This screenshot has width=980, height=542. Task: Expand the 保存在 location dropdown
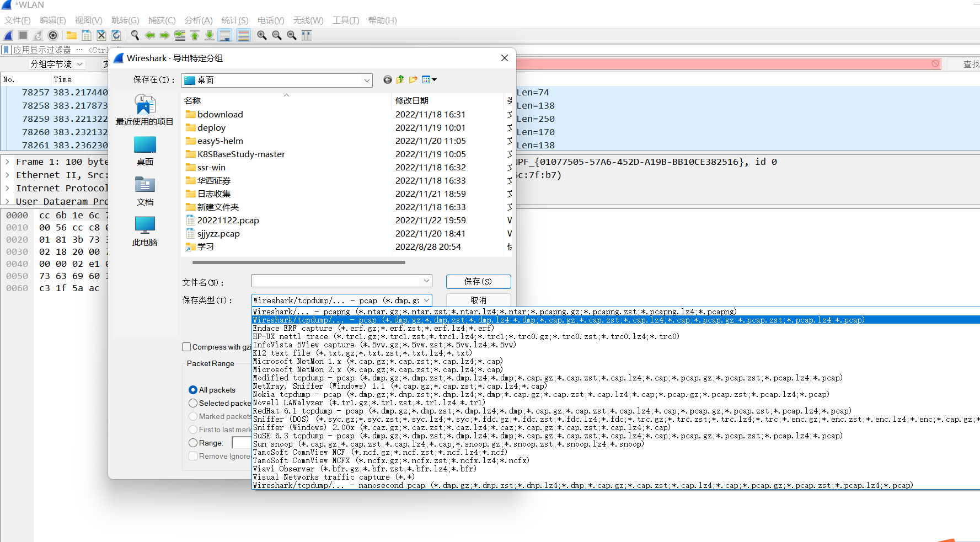(367, 81)
